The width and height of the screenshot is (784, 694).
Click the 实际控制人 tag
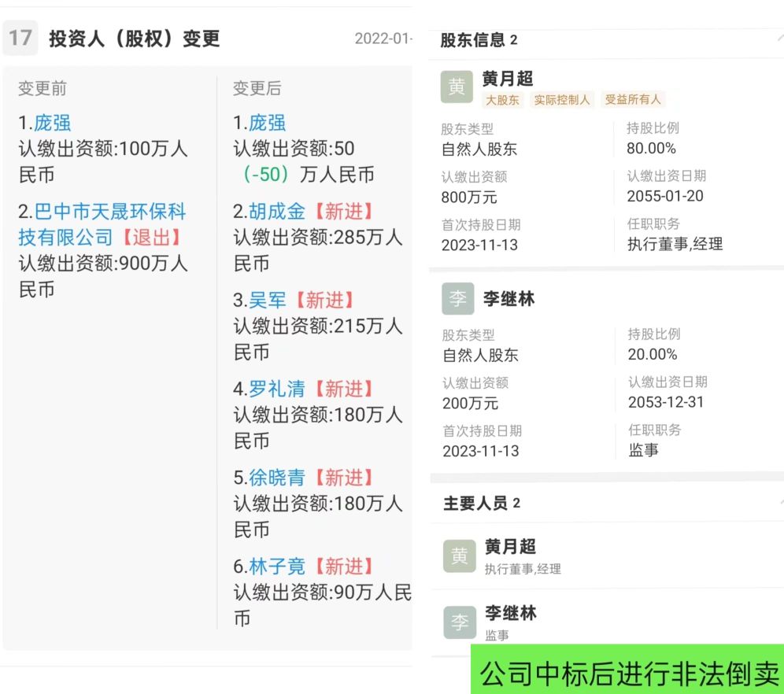point(561,100)
